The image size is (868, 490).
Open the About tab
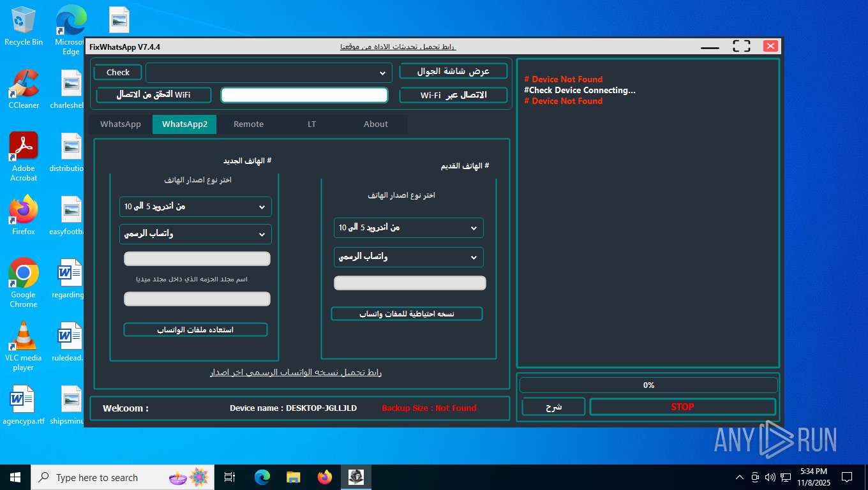376,124
